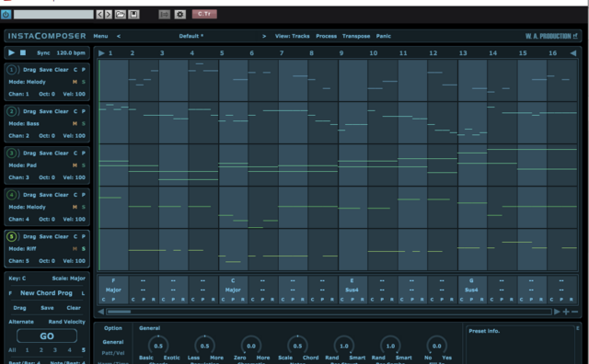Mute track 3 Pad with M
Viewport: 589px width, 364px height.
pos(75,165)
